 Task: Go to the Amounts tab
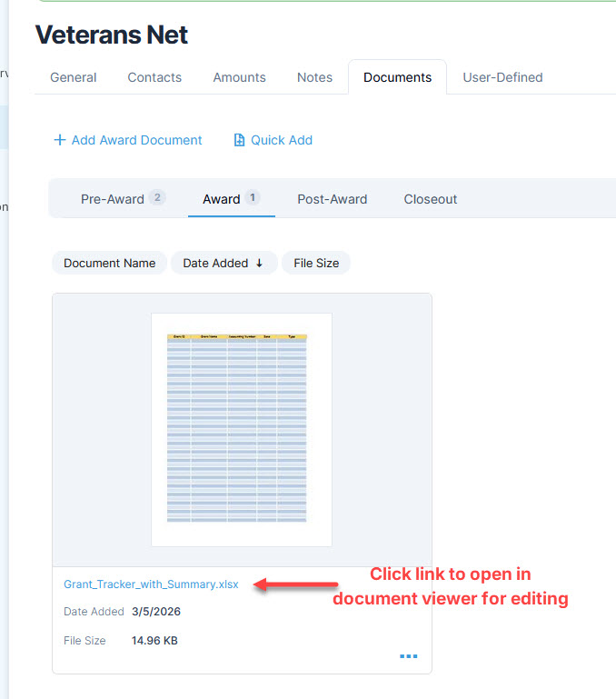coord(239,77)
